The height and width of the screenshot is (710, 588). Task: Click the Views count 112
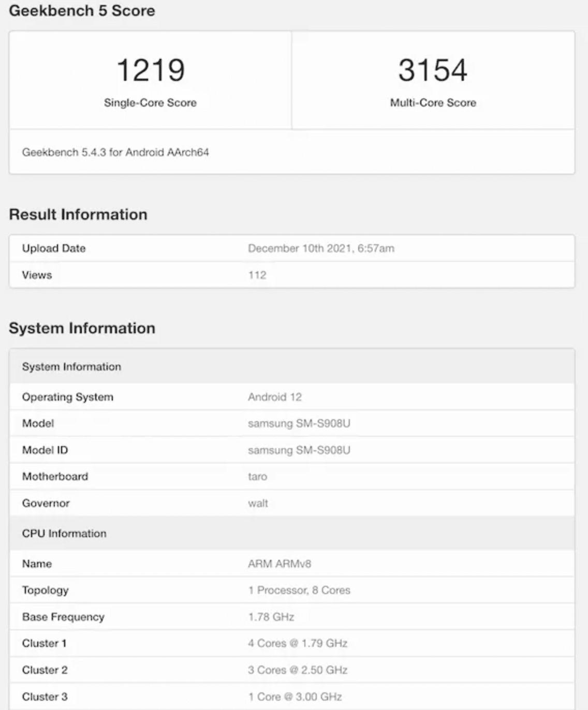(257, 275)
